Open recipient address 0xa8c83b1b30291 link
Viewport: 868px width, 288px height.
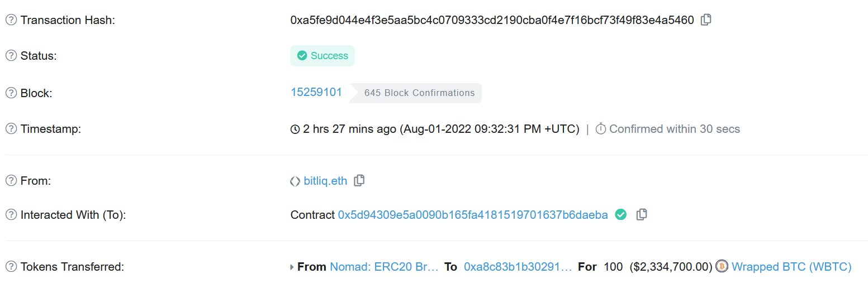[518, 267]
